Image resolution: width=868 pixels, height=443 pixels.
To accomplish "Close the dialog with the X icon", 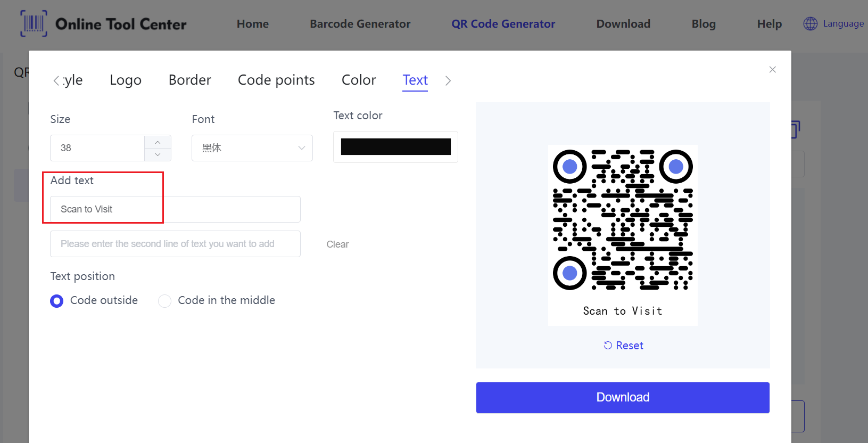I will click(x=772, y=70).
